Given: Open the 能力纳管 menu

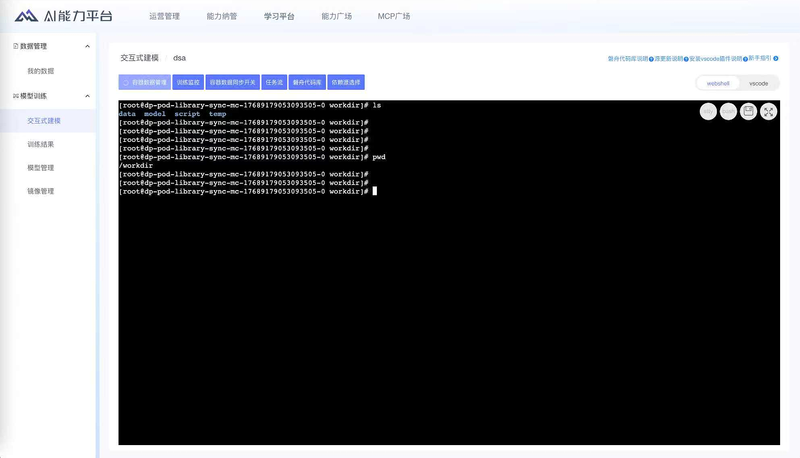Looking at the screenshot, I should (222, 16).
